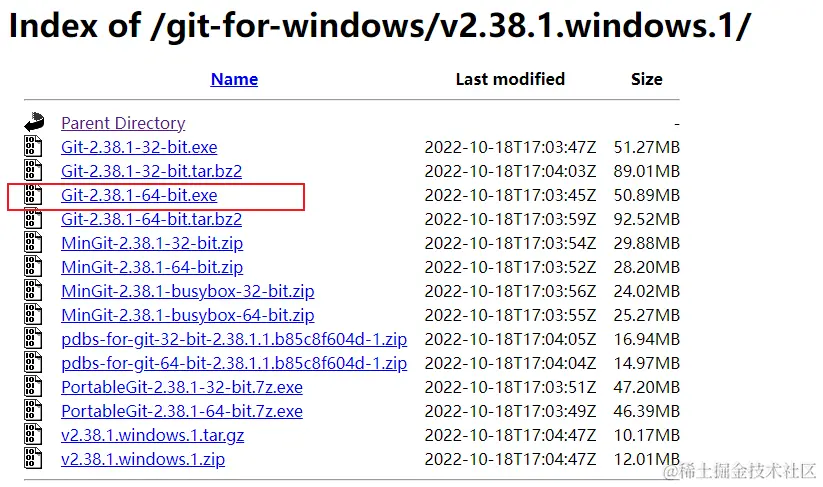Click the Size column header

coord(647,79)
